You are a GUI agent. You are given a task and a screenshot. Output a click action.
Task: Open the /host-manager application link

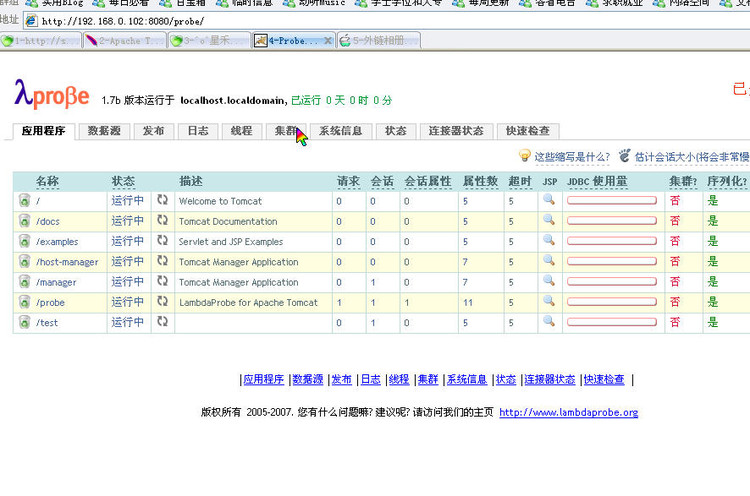pos(67,262)
